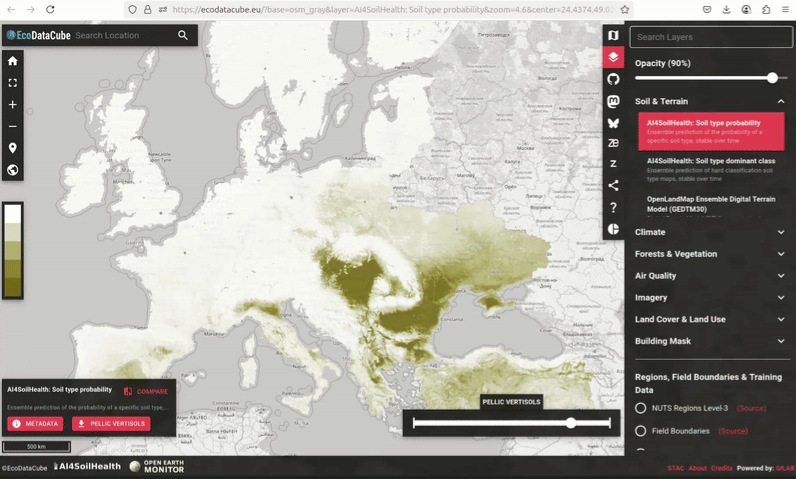Click the soil type slider handle

pyautogui.click(x=571, y=423)
